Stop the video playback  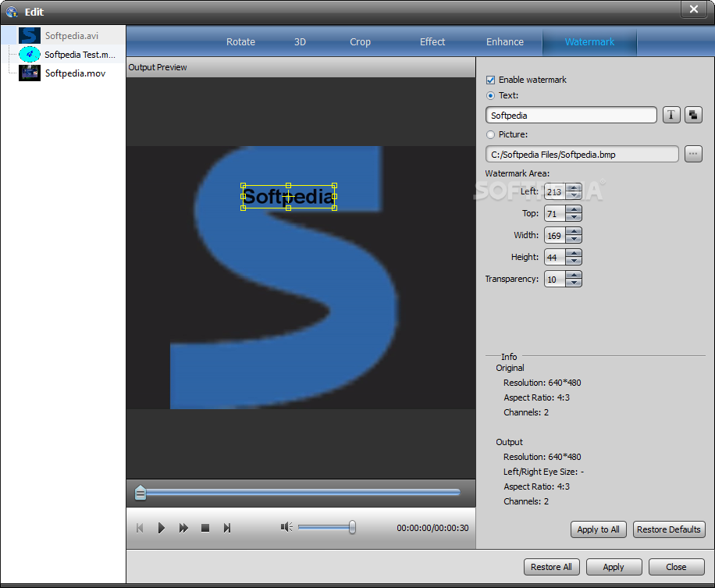205,528
